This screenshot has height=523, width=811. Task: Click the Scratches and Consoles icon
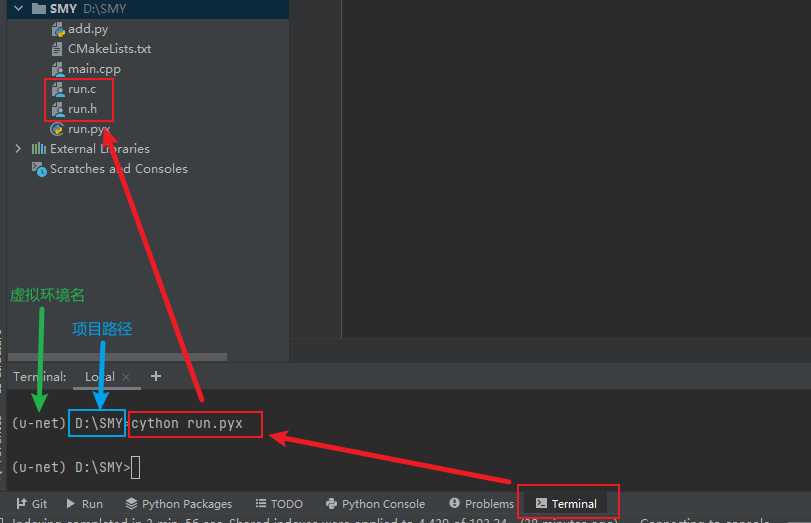click(x=39, y=169)
